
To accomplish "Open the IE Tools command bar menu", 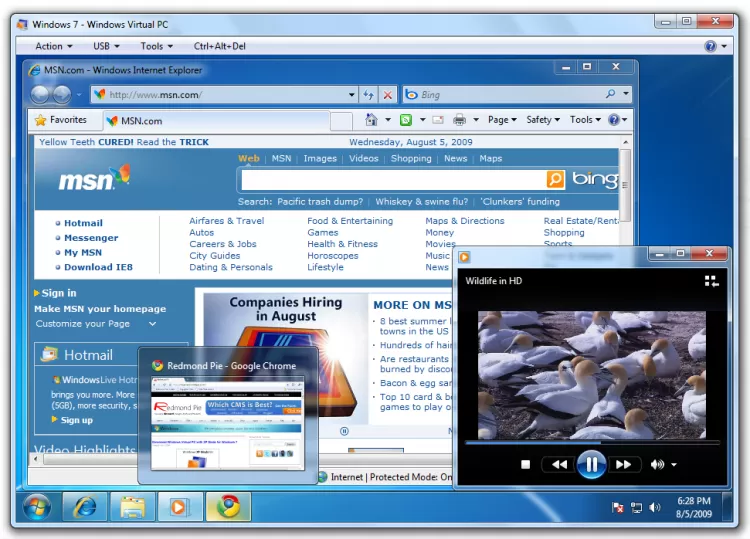I will point(585,120).
